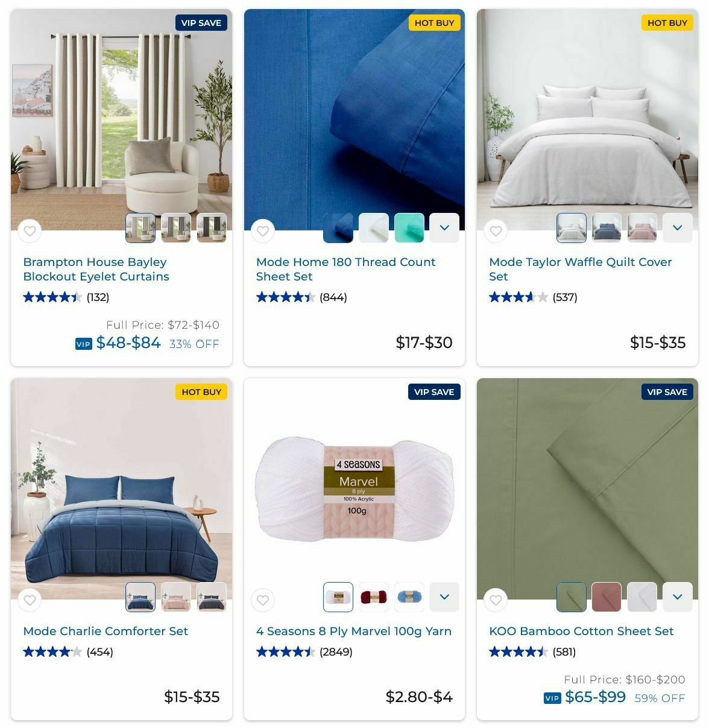Heart the 4 Seasons Marvel Yarn
The height and width of the screenshot is (728, 709).
pos(263,600)
